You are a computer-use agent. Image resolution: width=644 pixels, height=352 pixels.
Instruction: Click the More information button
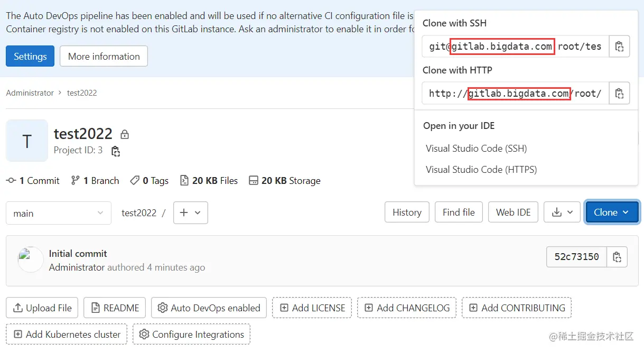tap(104, 56)
